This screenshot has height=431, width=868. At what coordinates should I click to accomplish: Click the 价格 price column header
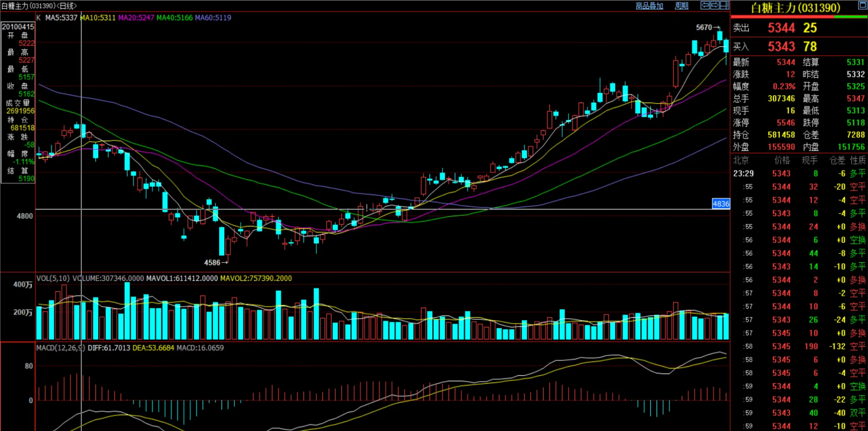(x=782, y=161)
